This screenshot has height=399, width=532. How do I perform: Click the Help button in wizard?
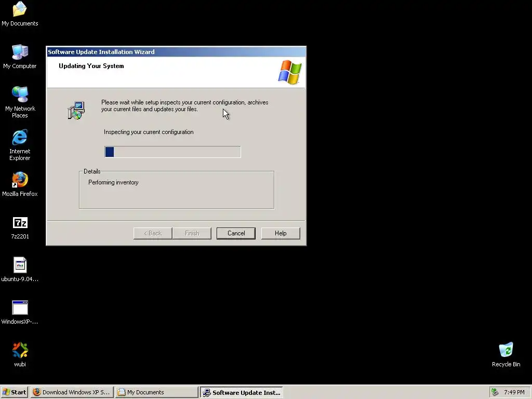[281, 233]
